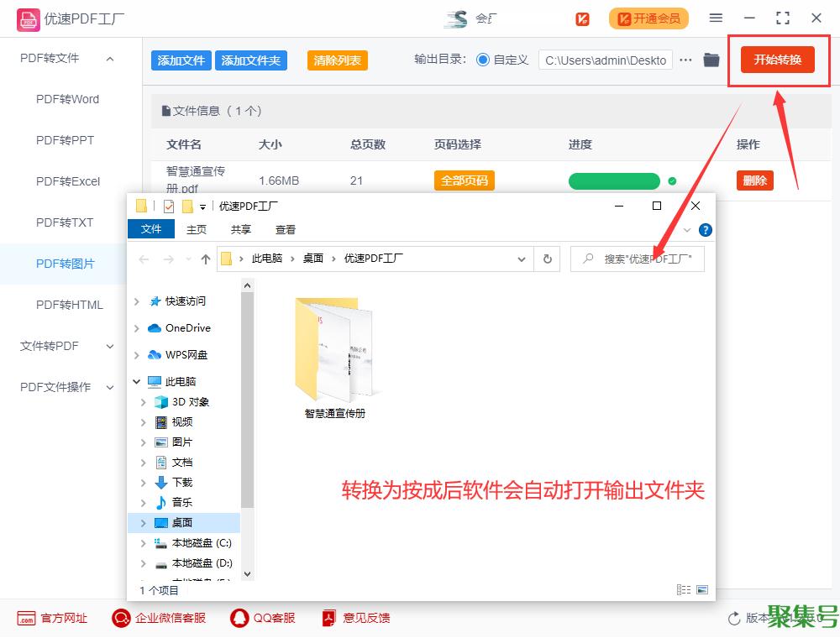Open the 查看 tab in explorer ribbon
Viewport: 840px width, 638px height.
[x=286, y=229]
